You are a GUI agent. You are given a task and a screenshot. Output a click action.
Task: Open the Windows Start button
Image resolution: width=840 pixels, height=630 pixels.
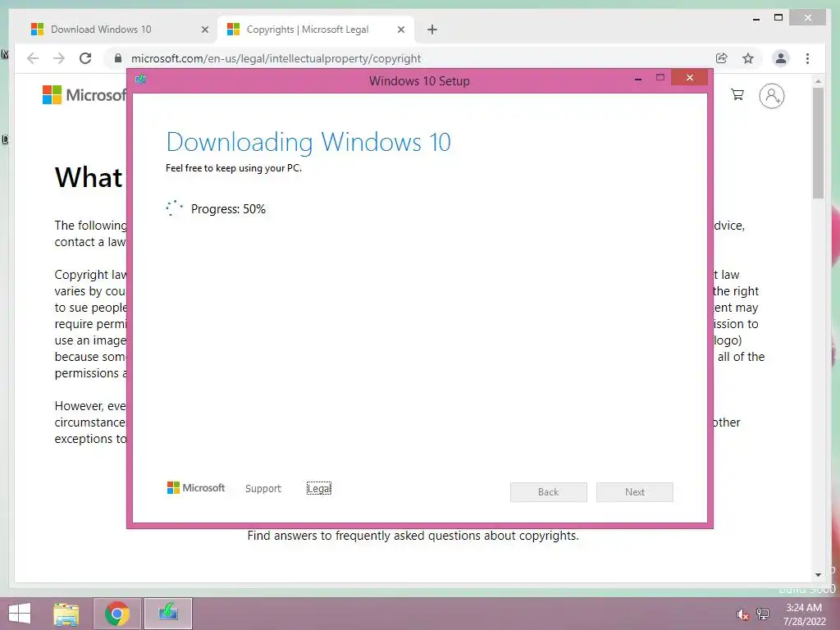(20, 614)
